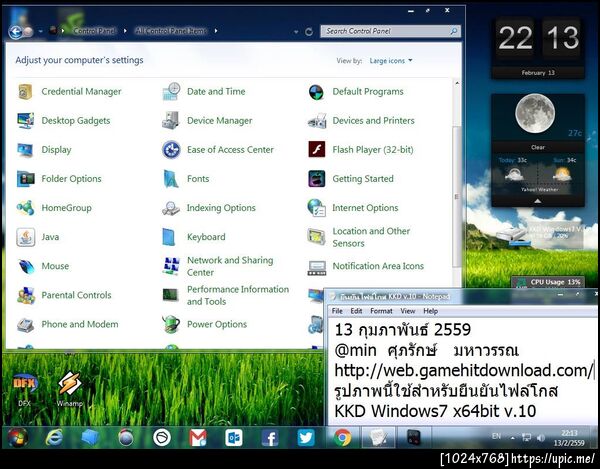Open Ease of Access Center icon
The height and width of the screenshot is (469, 600).
[171, 150]
